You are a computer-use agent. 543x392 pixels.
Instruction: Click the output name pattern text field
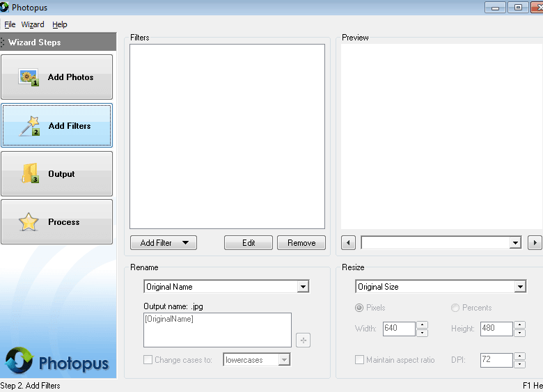point(217,329)
